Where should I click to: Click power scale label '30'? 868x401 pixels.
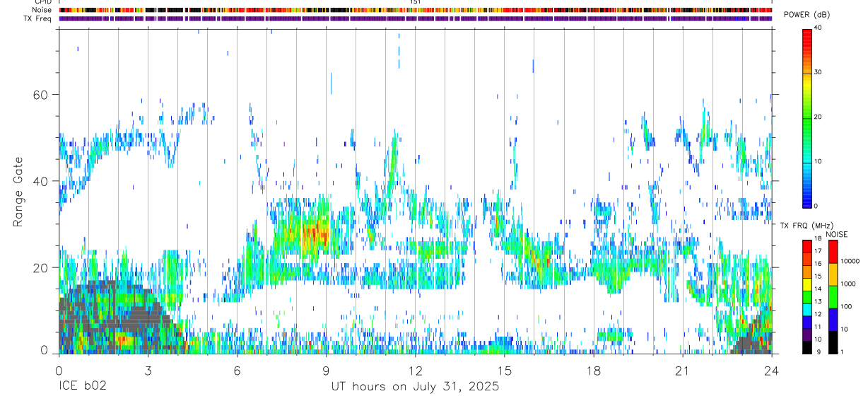[818, 72]
